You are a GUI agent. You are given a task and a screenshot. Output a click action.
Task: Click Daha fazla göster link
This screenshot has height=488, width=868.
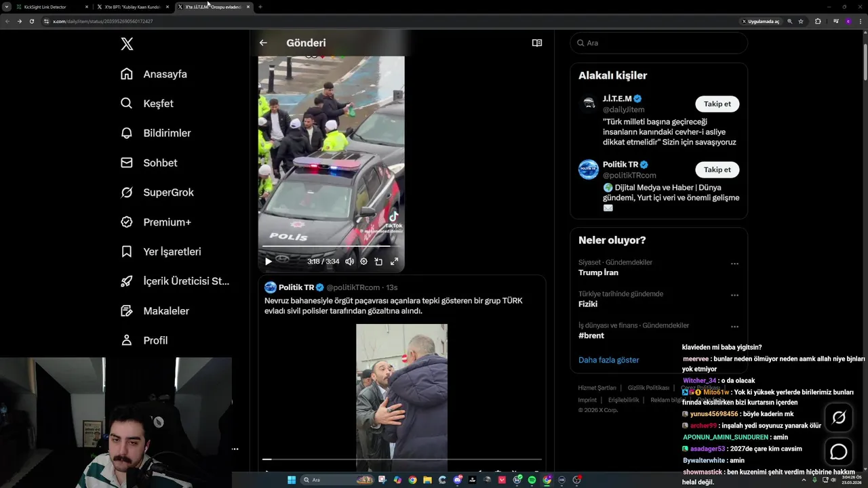click(608, 360)
